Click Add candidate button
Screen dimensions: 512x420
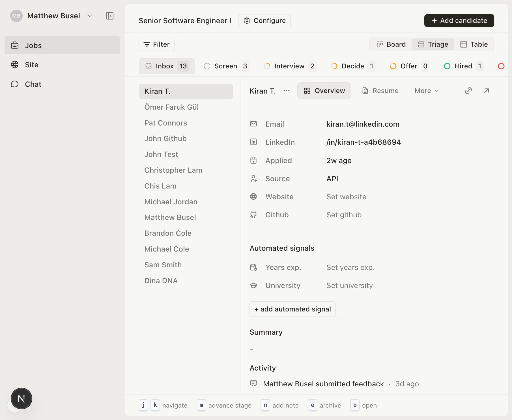point(459,21)
